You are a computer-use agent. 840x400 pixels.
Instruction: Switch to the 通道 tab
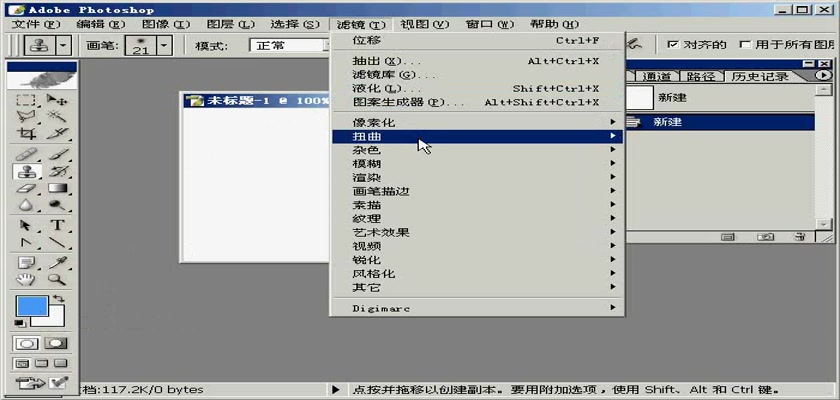656,77
